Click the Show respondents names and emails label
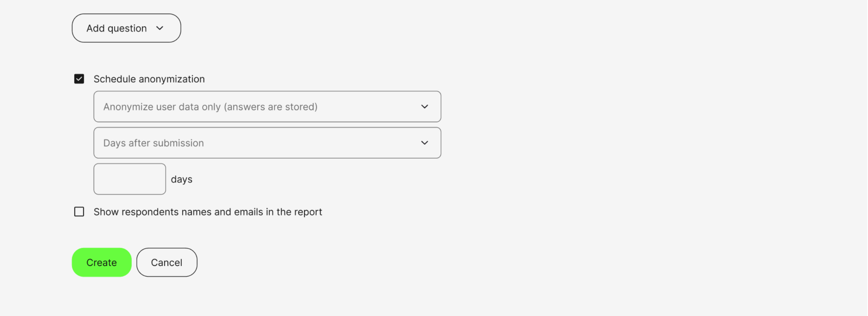Screen dimensions: 868x316 click(208, 212)
